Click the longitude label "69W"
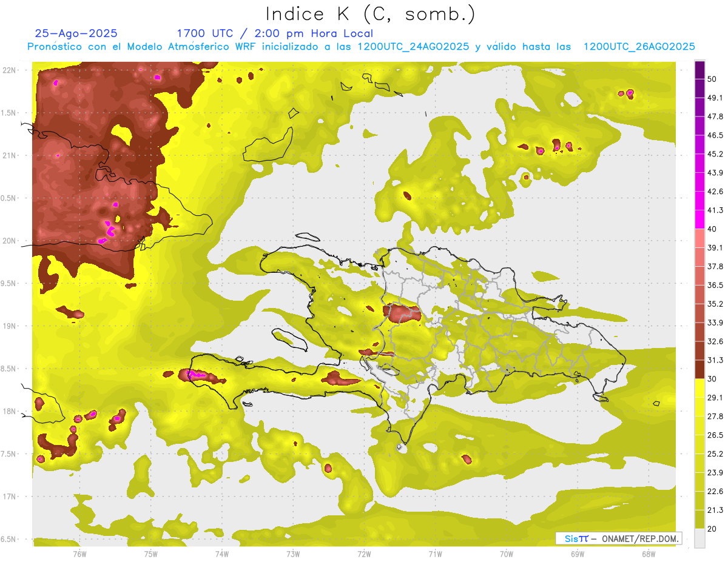Image resolution: width=728 pixels, height=562 pixels. click(577, 554)
